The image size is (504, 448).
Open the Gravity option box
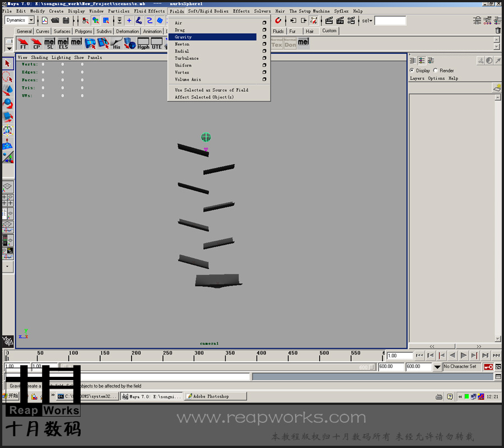(x=264, y=37)
